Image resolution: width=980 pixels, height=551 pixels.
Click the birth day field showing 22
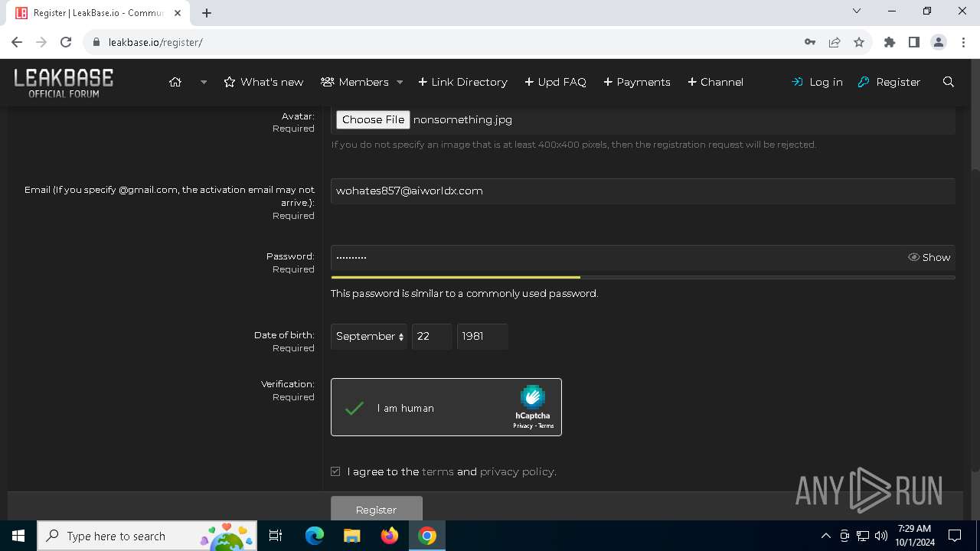(432, 337)
